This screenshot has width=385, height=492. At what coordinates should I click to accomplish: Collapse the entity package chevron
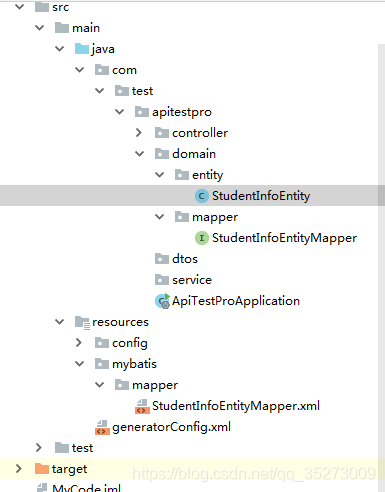click(160, 175)
